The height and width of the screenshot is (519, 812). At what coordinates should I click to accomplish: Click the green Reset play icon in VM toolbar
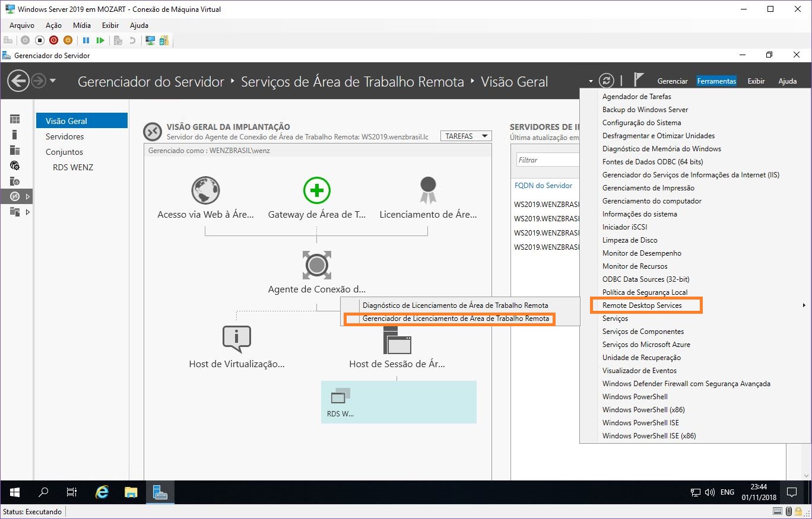(x=100, y=40)
